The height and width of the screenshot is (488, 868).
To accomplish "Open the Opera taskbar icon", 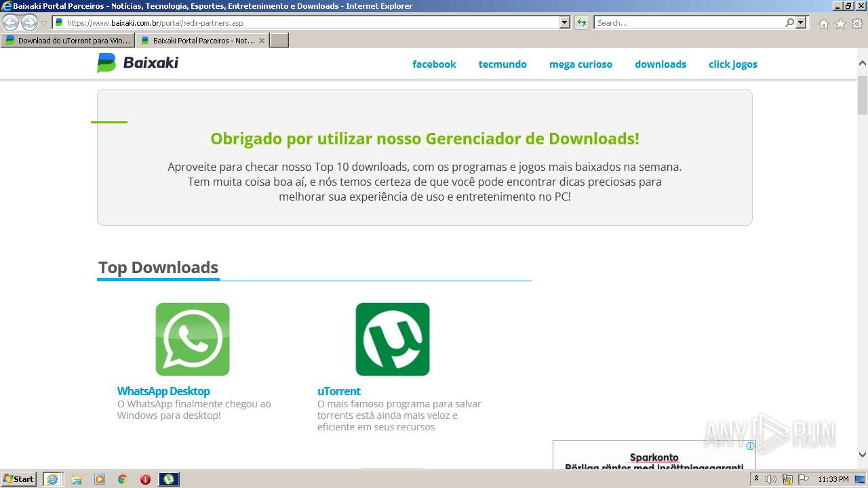I will click(x=145, y=479).
